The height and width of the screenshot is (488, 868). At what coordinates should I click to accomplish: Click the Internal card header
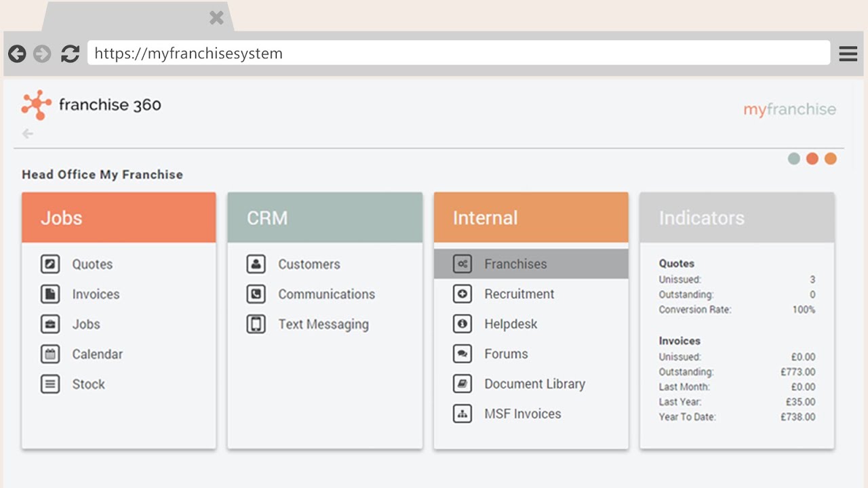[531, 218]
